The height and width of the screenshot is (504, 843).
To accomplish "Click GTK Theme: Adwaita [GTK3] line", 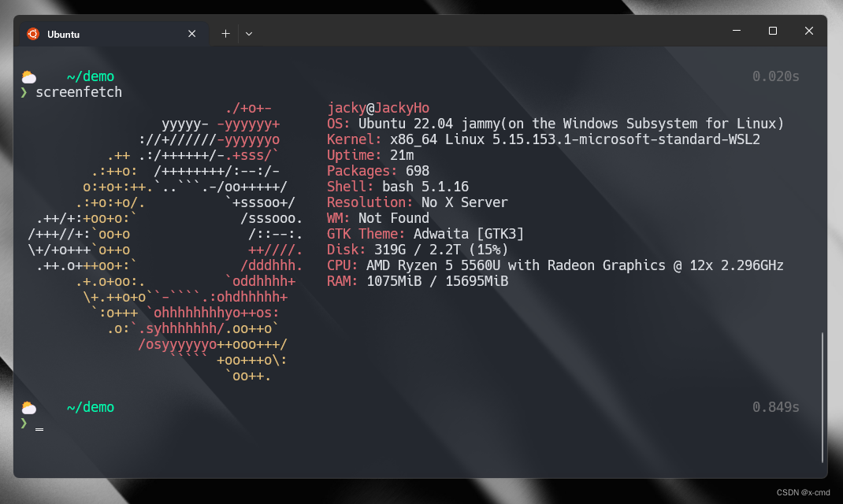I will (x=425, y=234).
